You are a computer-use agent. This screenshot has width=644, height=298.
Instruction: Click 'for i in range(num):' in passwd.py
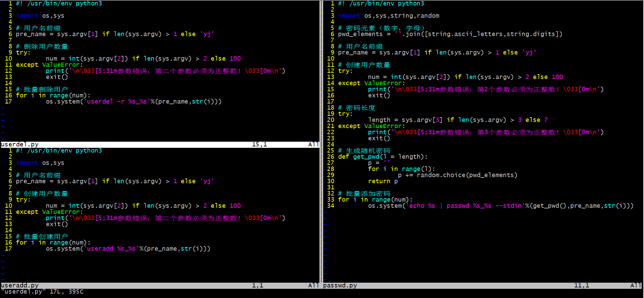(375, 200)
